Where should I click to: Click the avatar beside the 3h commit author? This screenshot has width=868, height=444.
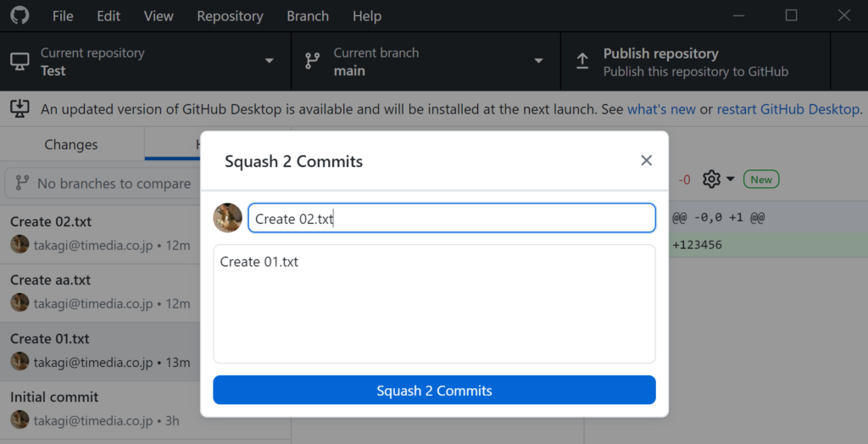tap(19, 419)
